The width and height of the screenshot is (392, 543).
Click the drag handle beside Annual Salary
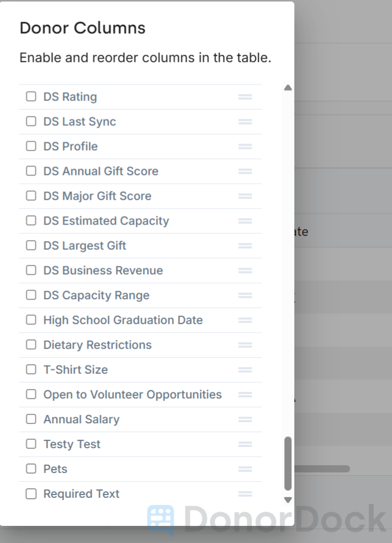[x=245, y=419]
